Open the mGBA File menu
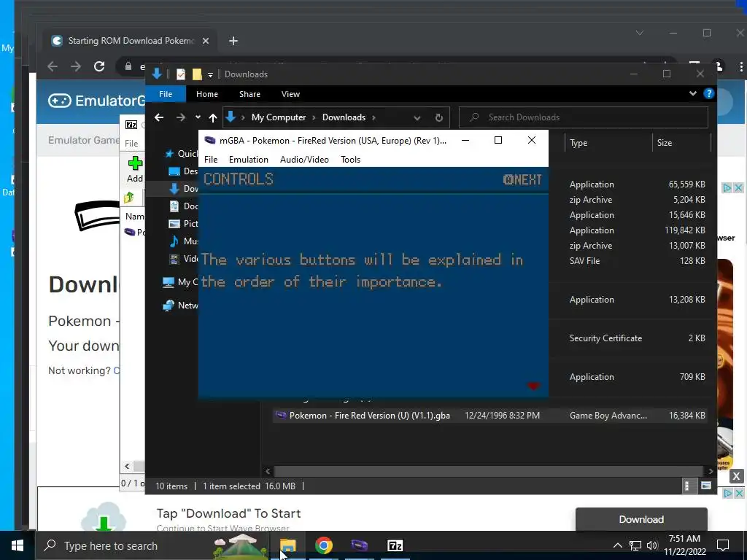The height and width of the screenshot is (560, 747). tap(211, 160)
